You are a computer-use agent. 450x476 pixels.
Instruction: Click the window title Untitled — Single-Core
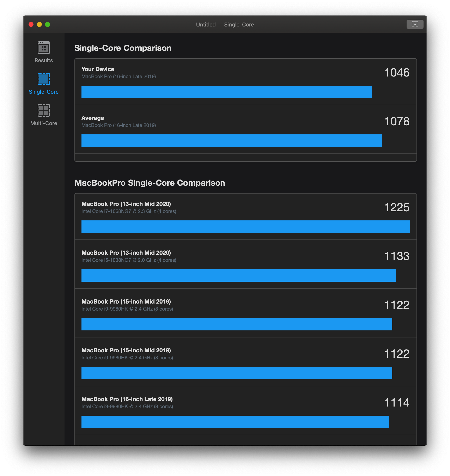(225, 25)
